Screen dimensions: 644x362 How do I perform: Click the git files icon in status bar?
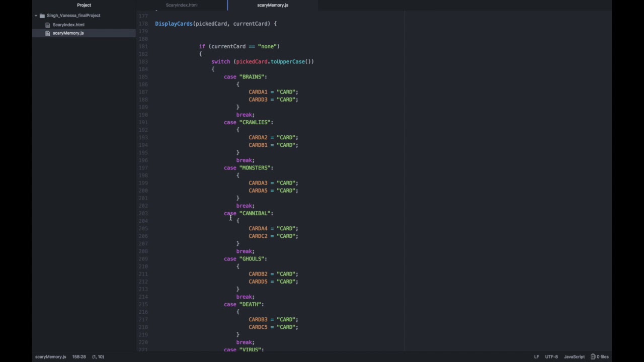[x=593, y=357]
